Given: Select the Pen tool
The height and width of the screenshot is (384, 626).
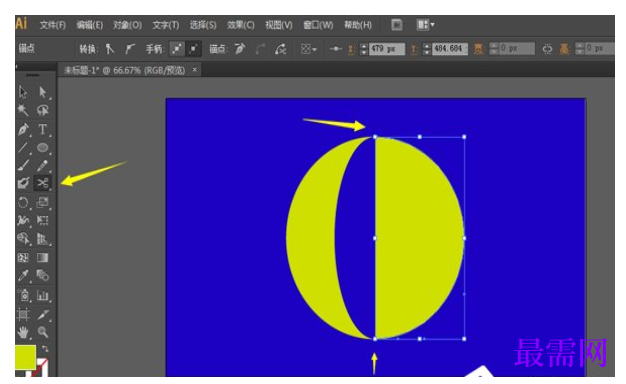Looking at the screenshot, I should [23, 129].
